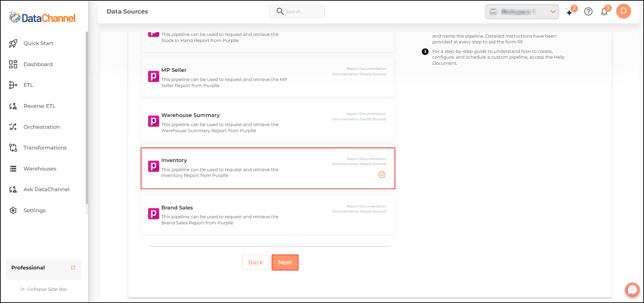Screen dimensions: 644x303
Task: Click the Professional plan card
Action: [44, 270]
